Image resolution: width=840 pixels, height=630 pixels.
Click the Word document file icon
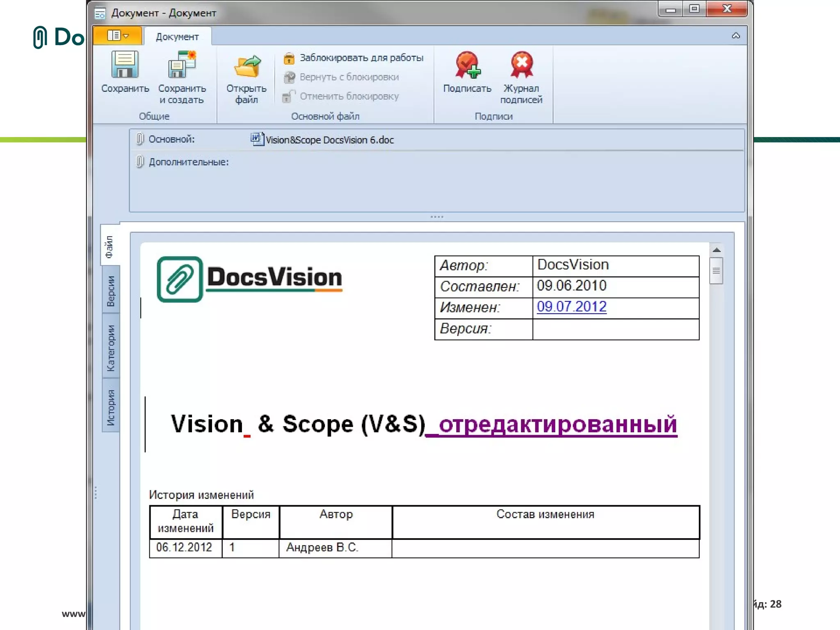(257, 139)
